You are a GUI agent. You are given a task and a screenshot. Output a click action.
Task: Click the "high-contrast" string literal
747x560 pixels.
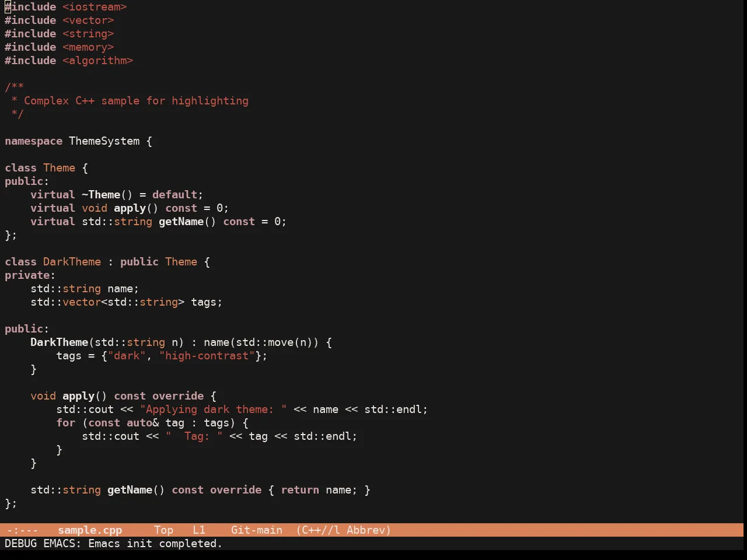(x=207, y=356)
